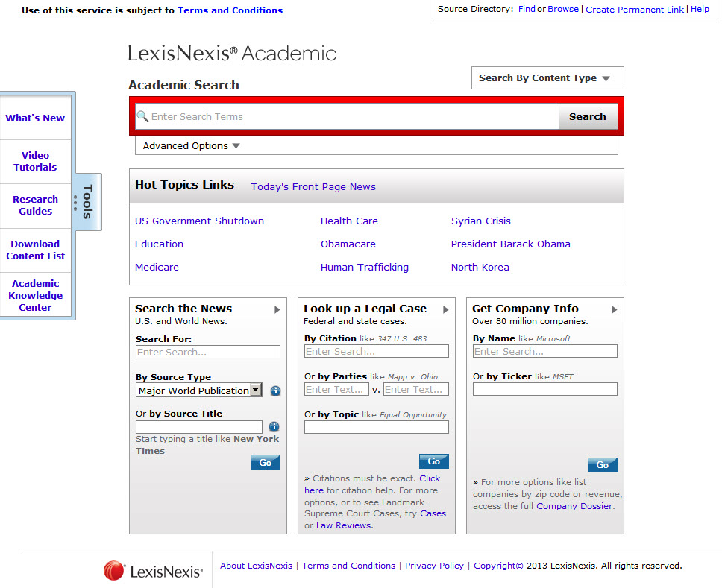This screenshot has height=588, width=722.
Task: Open US Government Shutdown hot topic
Action: (x=199, y=221)
